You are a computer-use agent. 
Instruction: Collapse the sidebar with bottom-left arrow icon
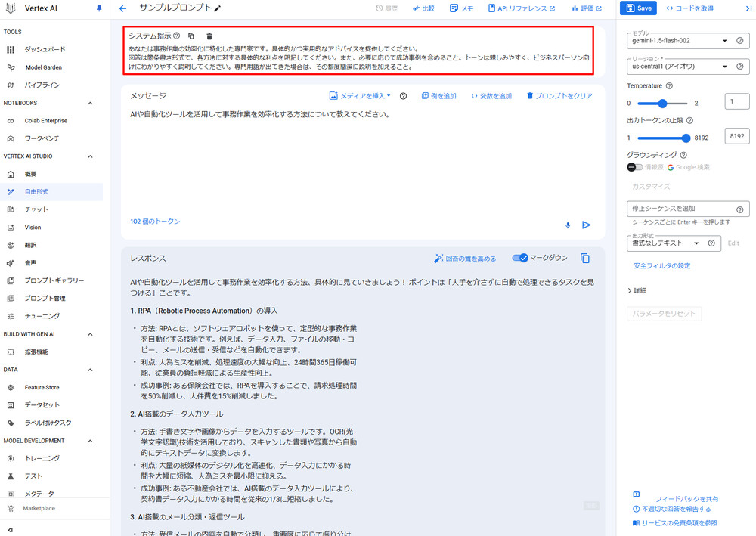tap(10, 530)
